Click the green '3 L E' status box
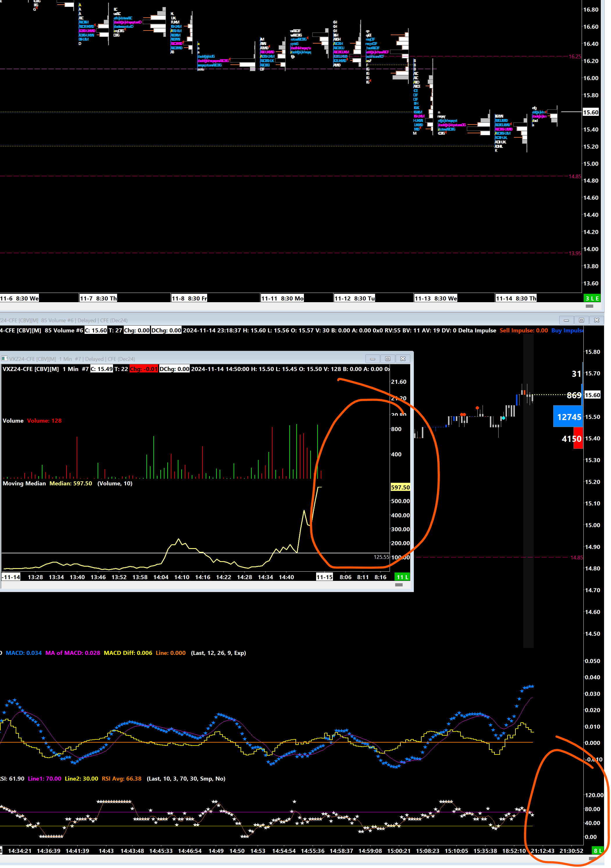This screenshot has width=611, height=868. (x=592, y=298)
